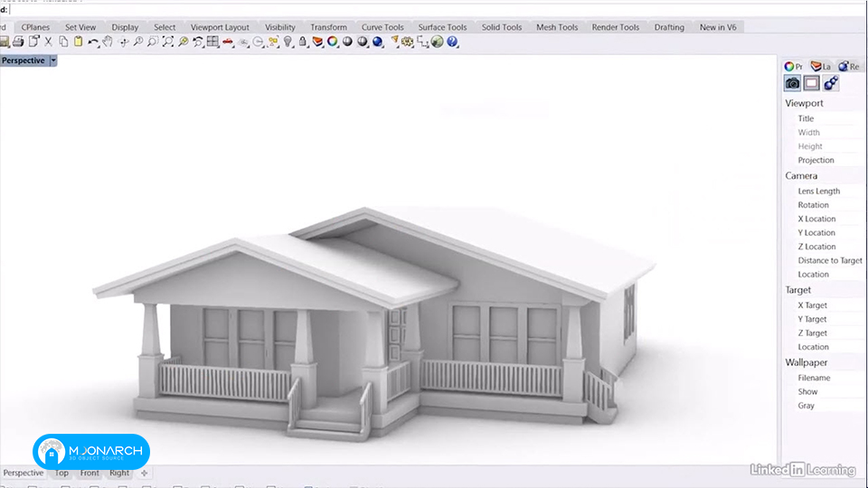Click the house model in viewport

pos(372,325)
